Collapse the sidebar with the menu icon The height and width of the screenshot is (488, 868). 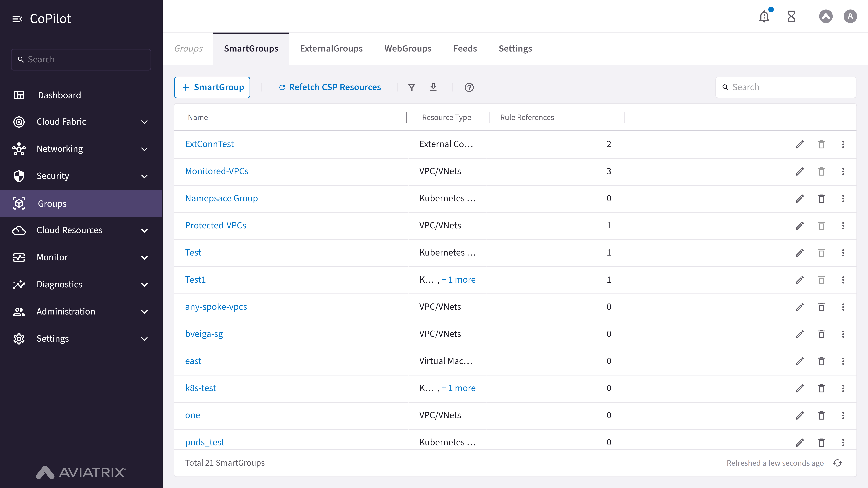(17, 19)
